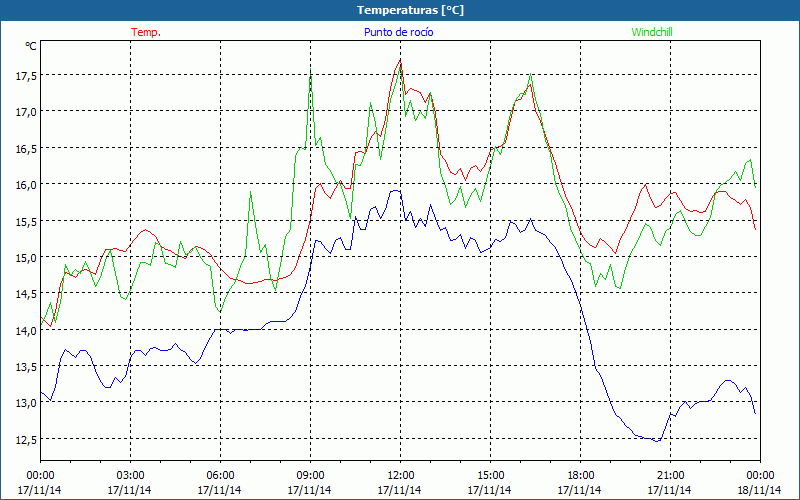Click the 15:00 time axis label
Screen dimensions: 800x500
click(490, 476)
